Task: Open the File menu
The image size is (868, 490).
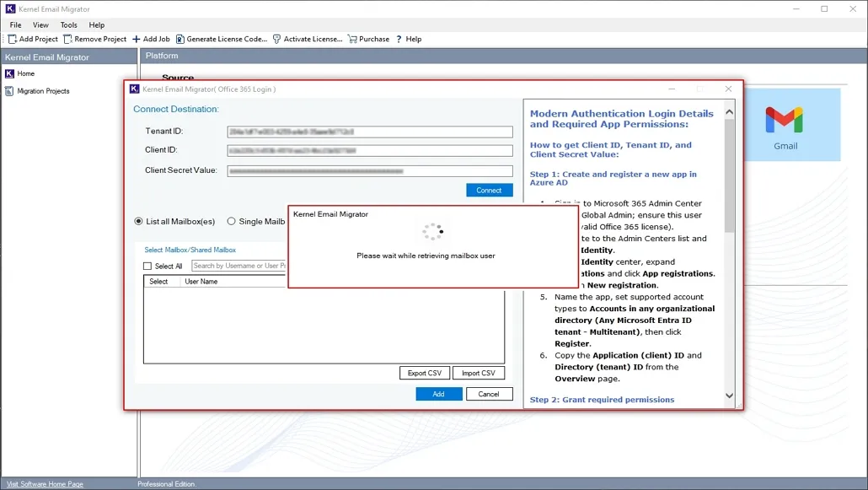Action: [15, 24]
